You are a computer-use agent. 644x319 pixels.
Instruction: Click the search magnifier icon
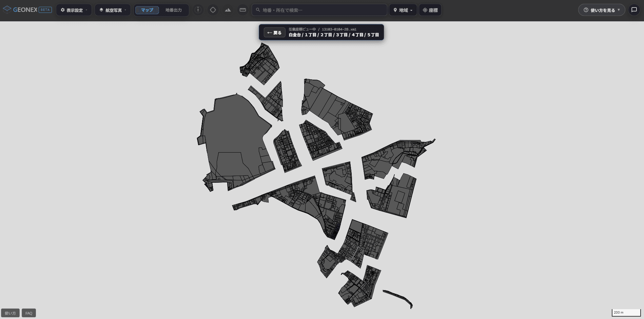tap(258, 10)
